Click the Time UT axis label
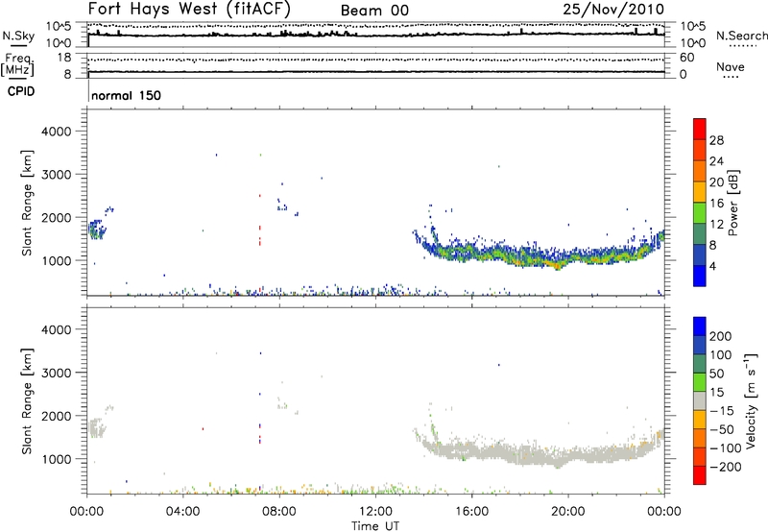 click(x=375, y=526)
